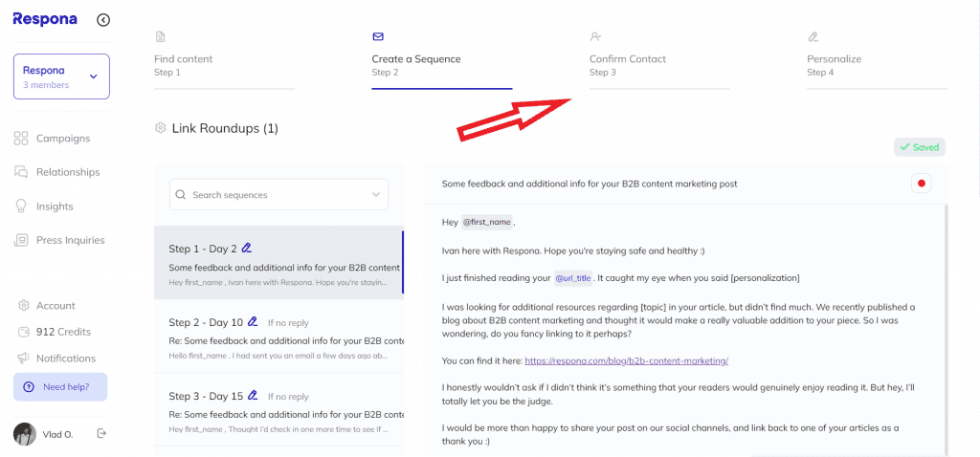This screenshot has width=980, height=457.
Task: Click "If no reply" on Step 3
Action: click(288, 397)
